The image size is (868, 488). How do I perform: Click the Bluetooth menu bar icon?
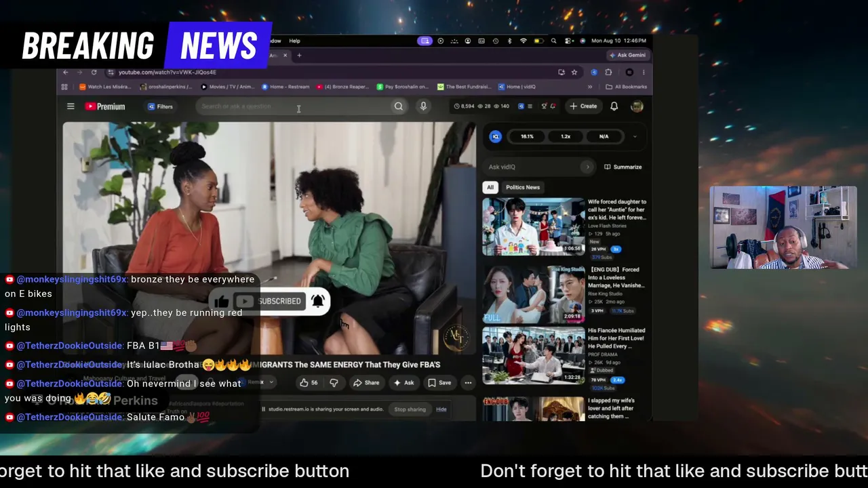point(509,41)
